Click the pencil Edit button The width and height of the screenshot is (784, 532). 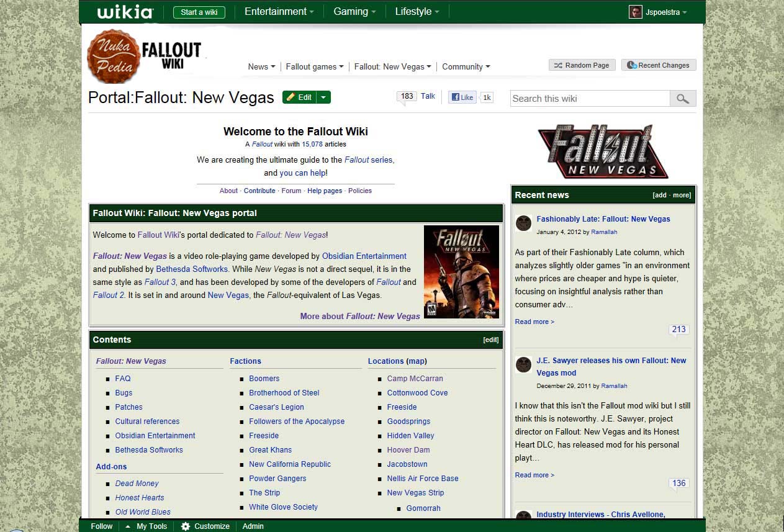[x=299, y=97]
